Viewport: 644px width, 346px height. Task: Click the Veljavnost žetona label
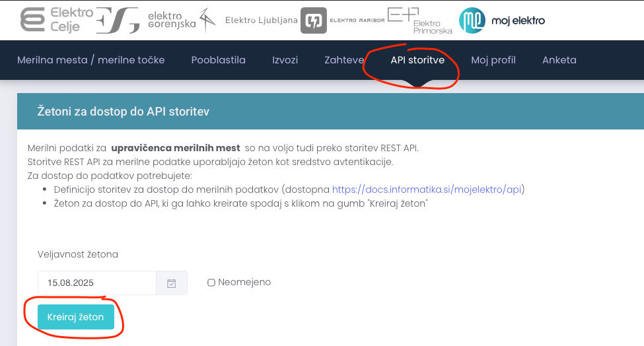pos(78,254)
